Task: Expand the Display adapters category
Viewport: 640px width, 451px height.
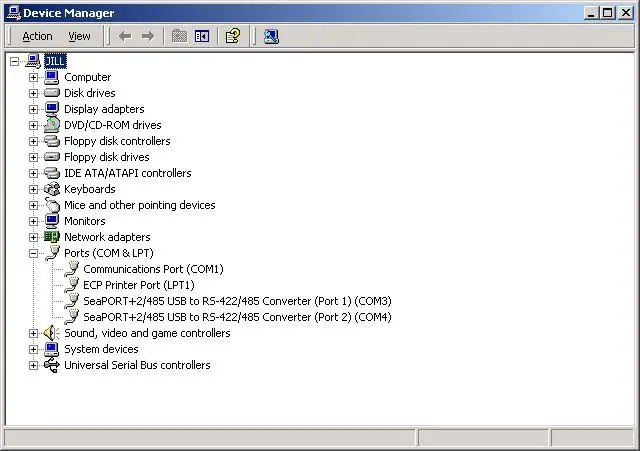Action: tap(33, 109)
